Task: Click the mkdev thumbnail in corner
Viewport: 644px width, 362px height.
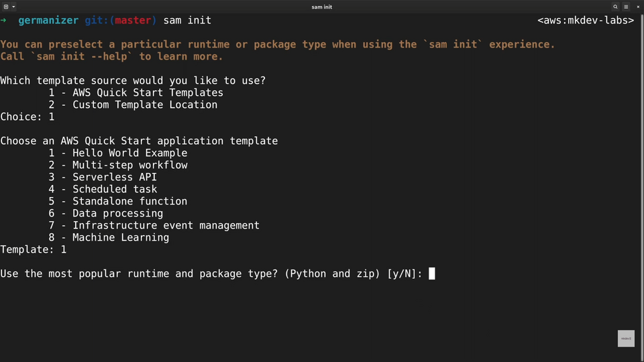Action: click(626, 339)
